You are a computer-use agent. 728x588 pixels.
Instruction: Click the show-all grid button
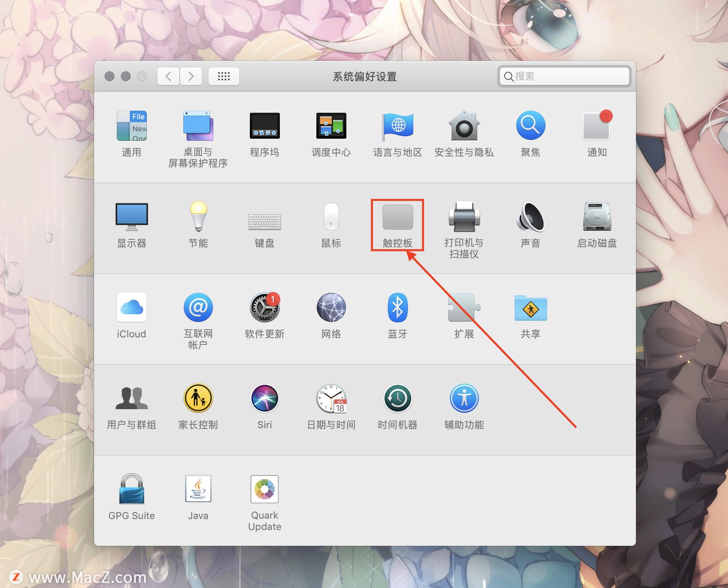224,76
